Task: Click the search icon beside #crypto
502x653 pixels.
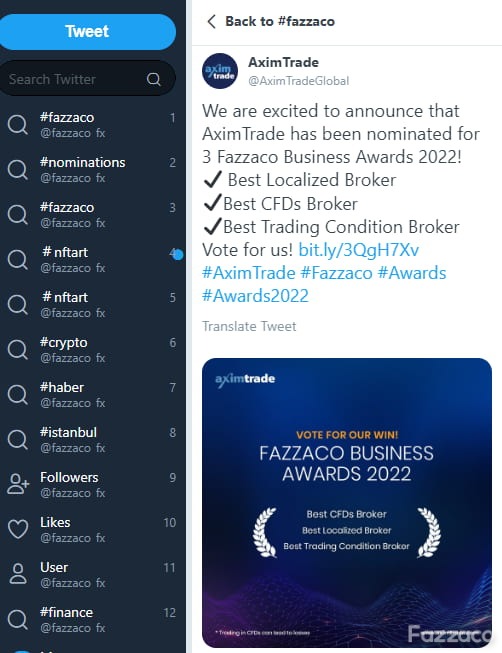Action: click(18, 349)
